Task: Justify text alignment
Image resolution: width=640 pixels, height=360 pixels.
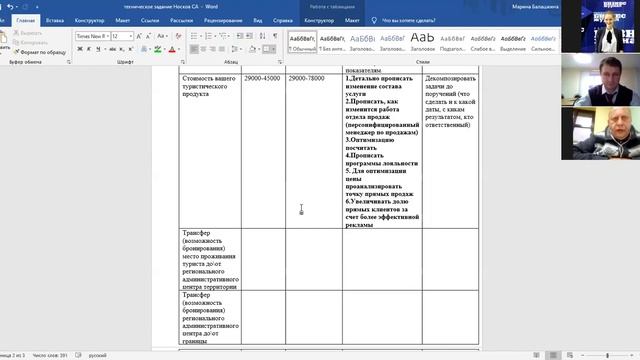Action: tap(222, 49)
